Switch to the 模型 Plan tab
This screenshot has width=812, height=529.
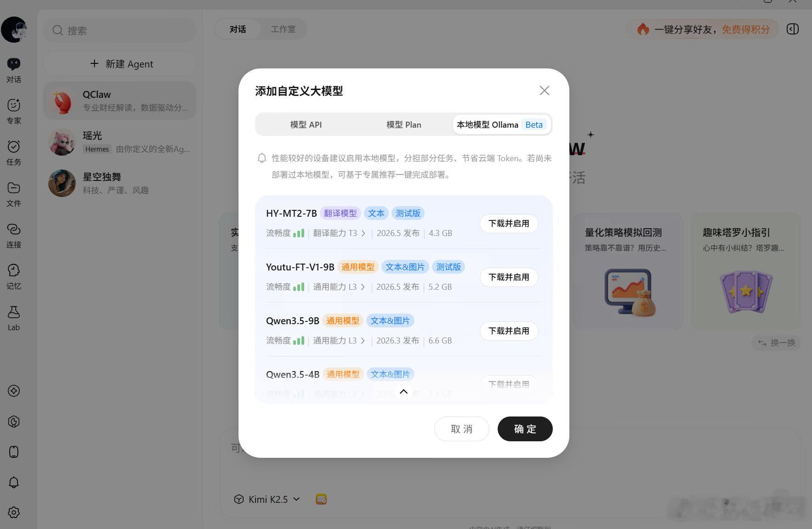pos(403,124)
